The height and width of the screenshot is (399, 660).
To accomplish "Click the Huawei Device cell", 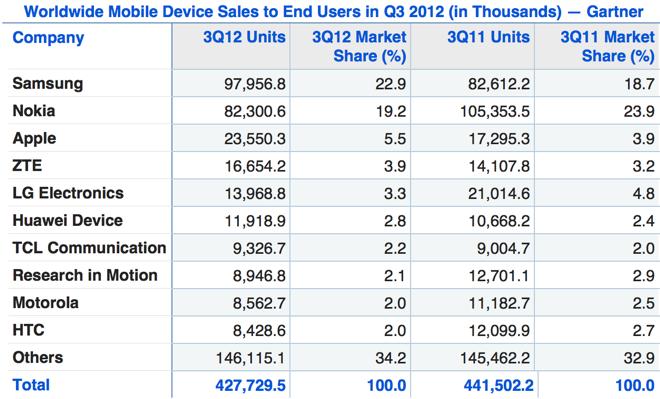I will point(67,220).
